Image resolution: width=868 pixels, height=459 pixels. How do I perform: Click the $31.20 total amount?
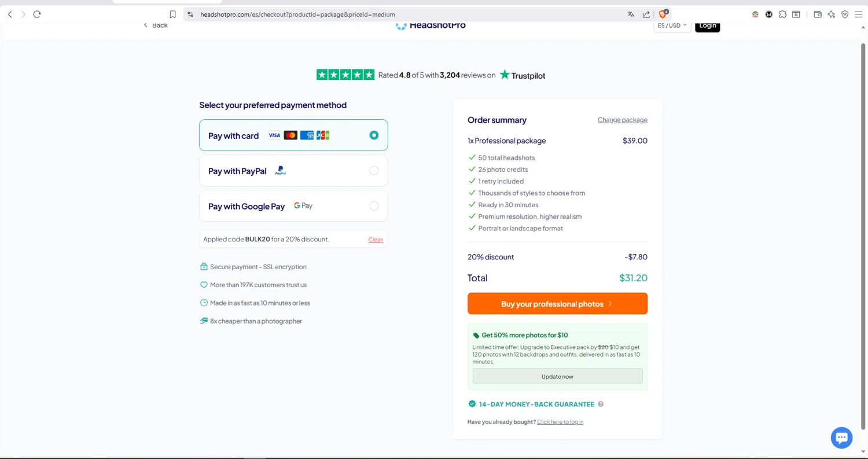(633, 278)
